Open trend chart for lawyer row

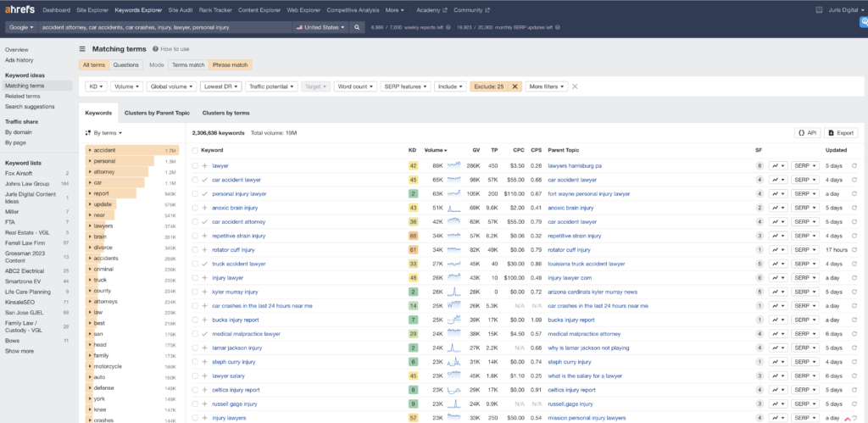778,165
